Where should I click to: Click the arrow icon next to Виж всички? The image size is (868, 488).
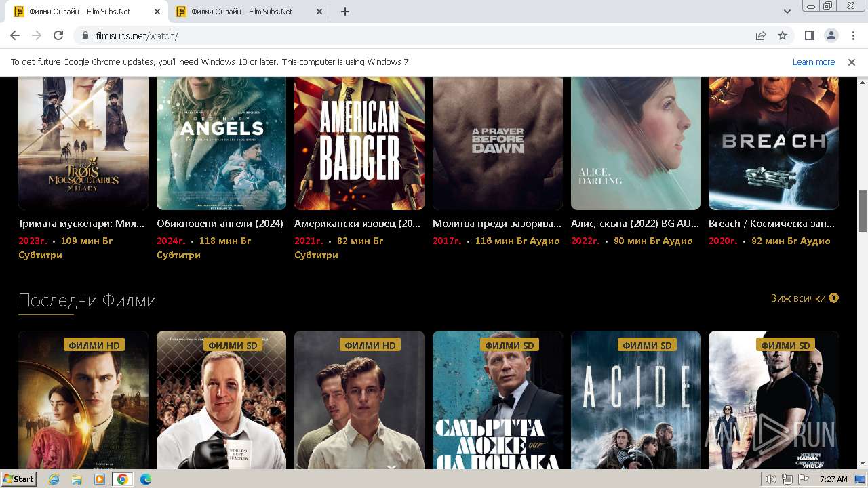point(834,298)
